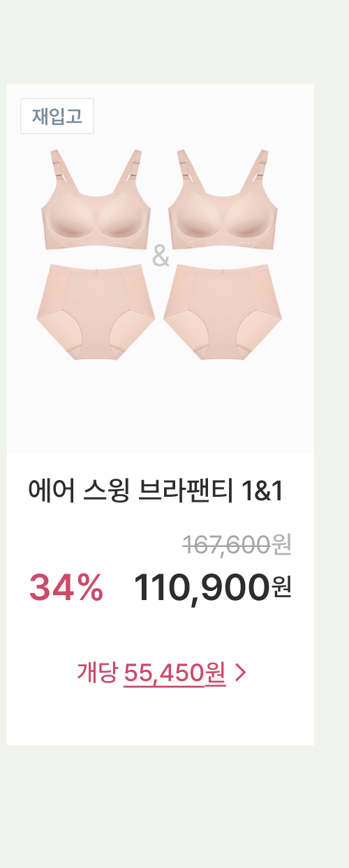The width and height of the screenshot is (349, 868).
Task: Click the sale price 110,900원
Action: pos(212,587)
